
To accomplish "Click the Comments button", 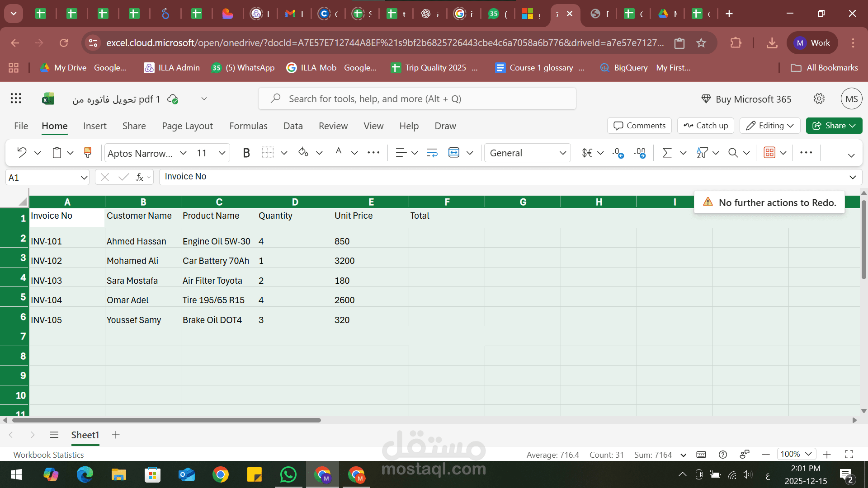I will point(639,126).
